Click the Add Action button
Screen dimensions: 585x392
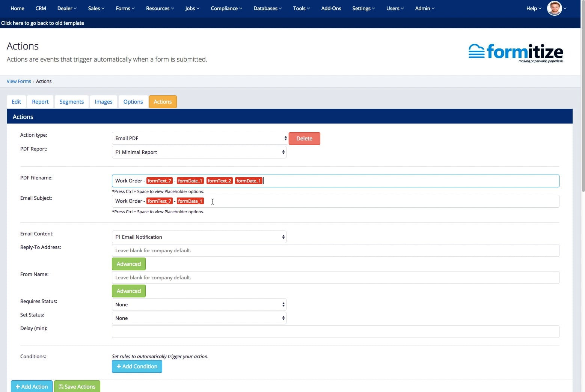click(x=32, y=386)
